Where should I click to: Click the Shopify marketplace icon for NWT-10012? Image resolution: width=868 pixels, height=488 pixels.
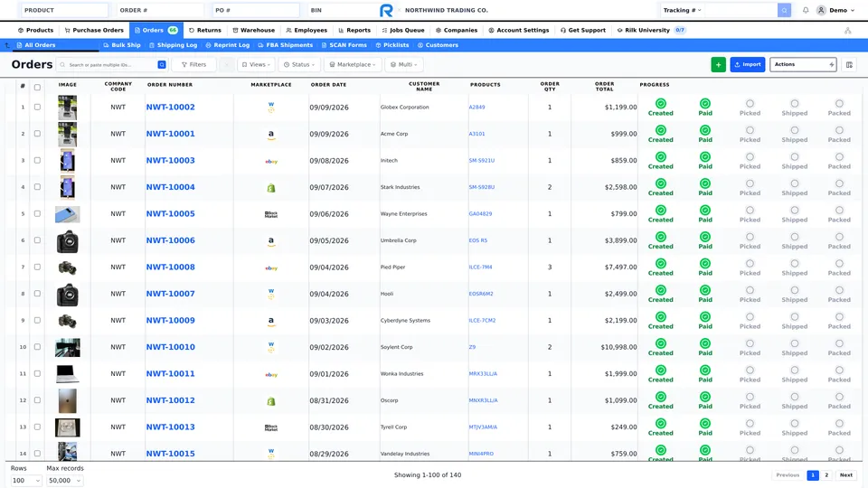[x=271, y=401]
